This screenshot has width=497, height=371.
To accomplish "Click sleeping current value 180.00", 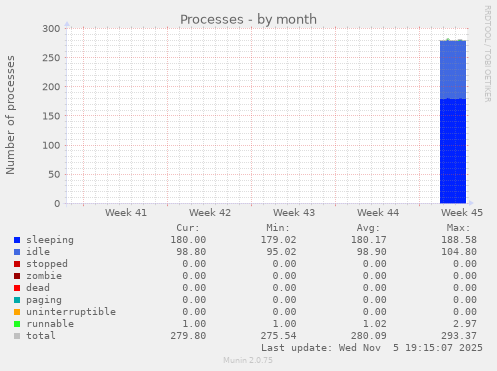I will click(188, 240).
